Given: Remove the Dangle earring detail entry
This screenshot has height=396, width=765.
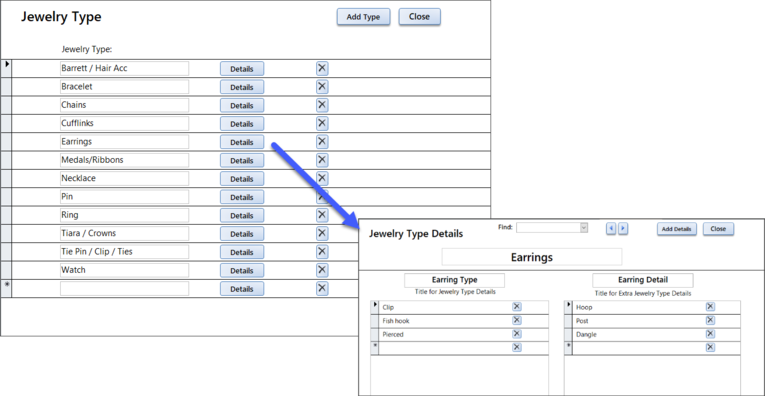Looking at the screenshot, I should coord(710,334).
